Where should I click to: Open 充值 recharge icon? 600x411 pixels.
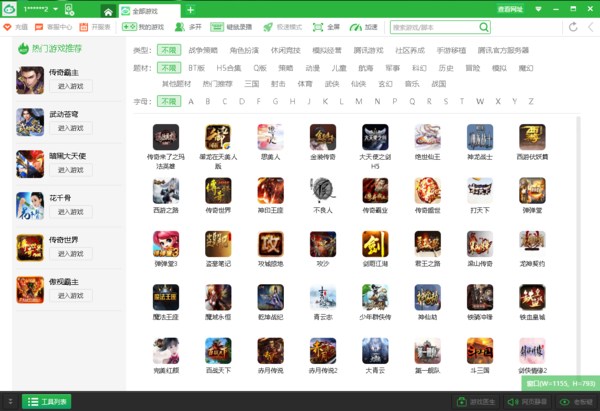16,27
